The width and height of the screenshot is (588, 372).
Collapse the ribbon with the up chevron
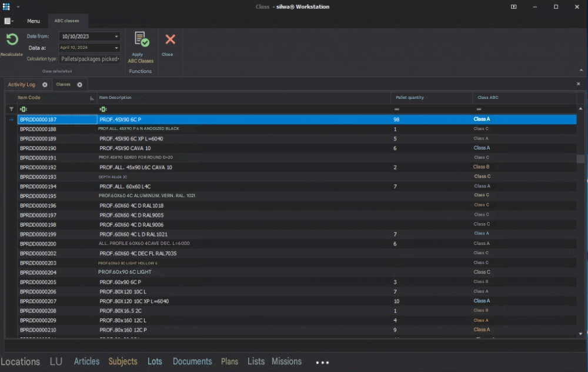point(581,70)
